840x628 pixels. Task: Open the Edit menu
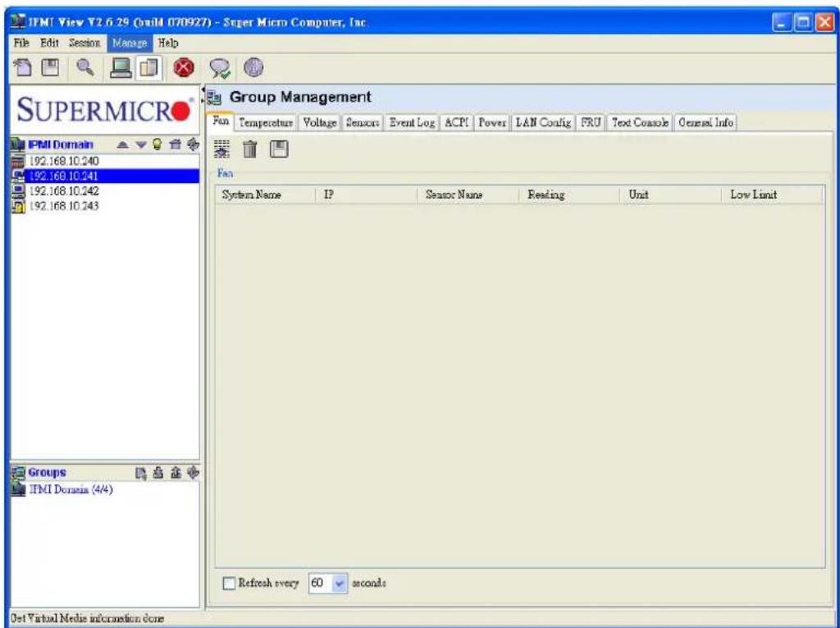click(49, 43)
